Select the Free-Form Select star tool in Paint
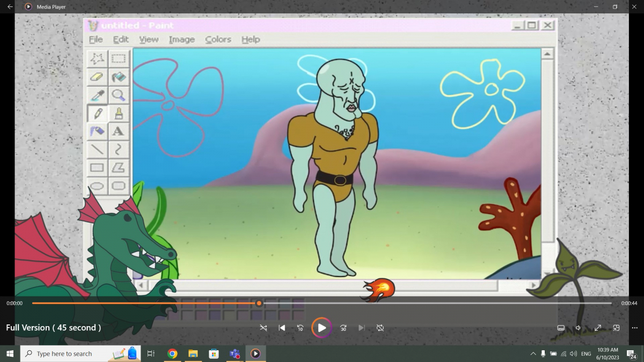Viewport: 644px width, 362px height. tap(97, 58)
